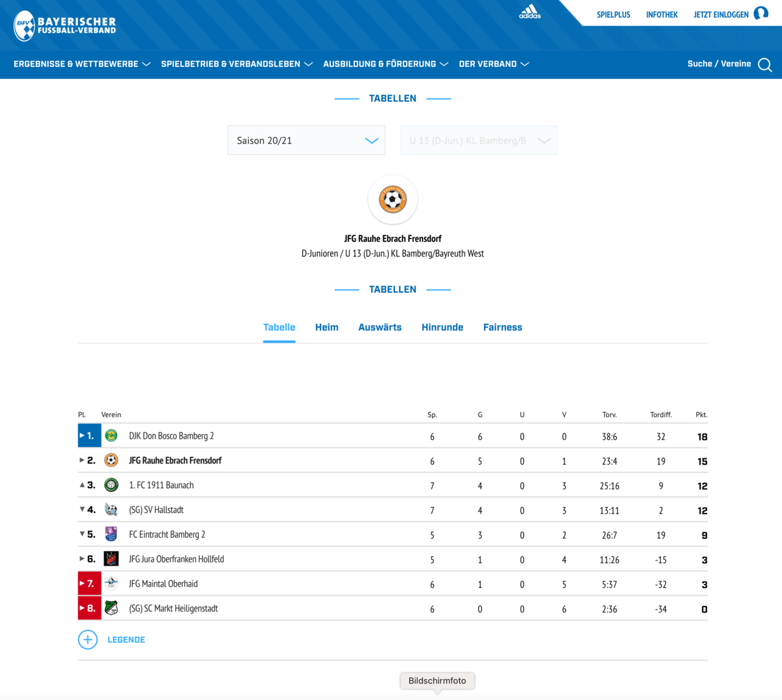This screenshot has width=782, height=700.
Task: Click the plus circle icon beside Legende
Action: pos(88,640)
